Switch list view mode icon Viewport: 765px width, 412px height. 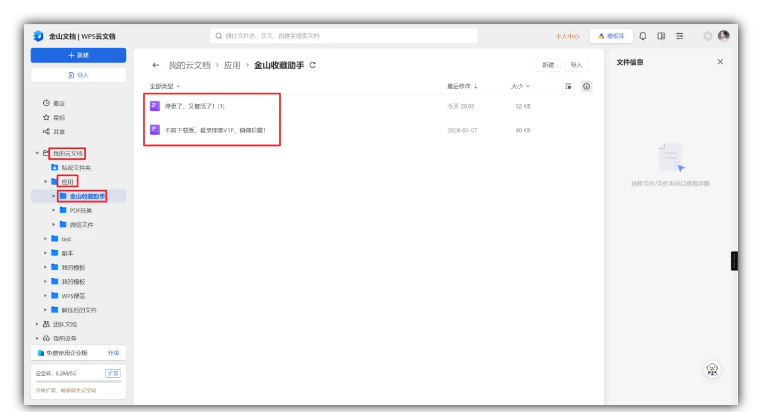point(568,86)
